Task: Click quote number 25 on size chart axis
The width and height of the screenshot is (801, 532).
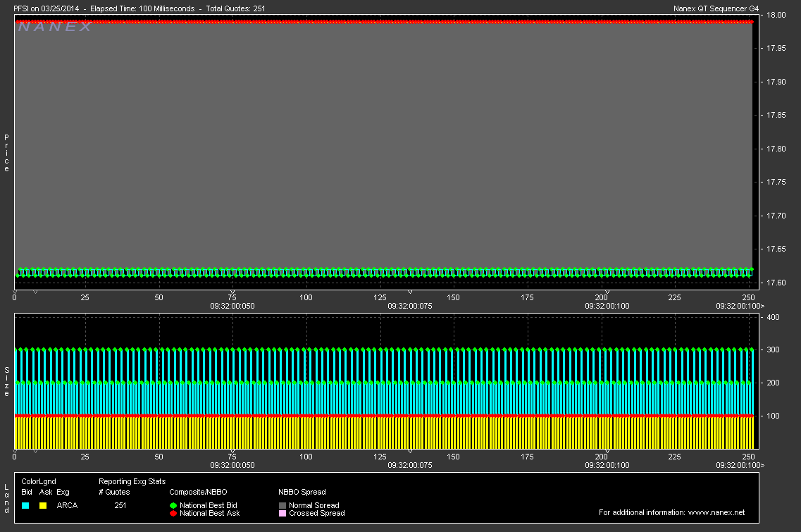Action: pos(85,457)
